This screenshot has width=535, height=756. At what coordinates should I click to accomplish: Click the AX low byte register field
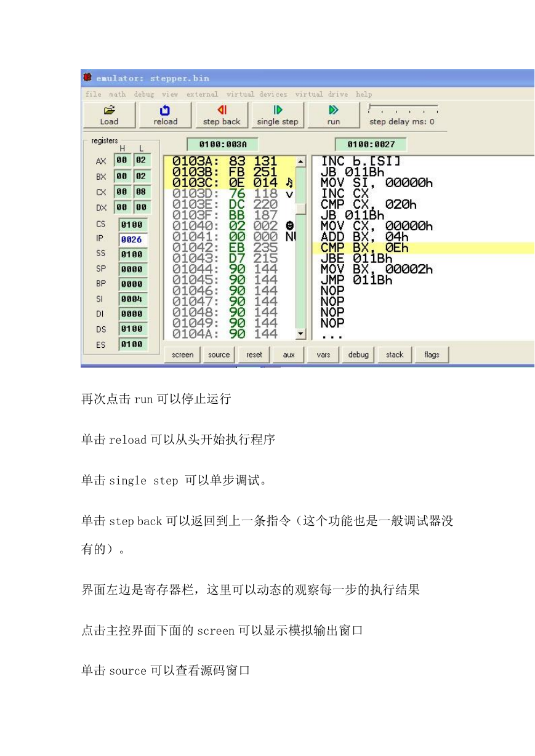click(141, 161)
